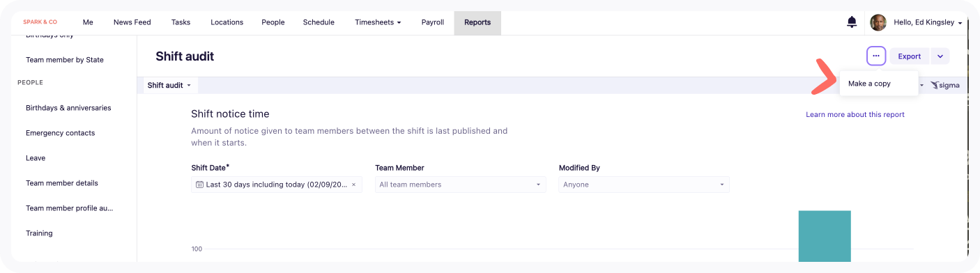Click the Shift audit page title
The width and height of the screenshot is (980, 273).
(185, 56)
